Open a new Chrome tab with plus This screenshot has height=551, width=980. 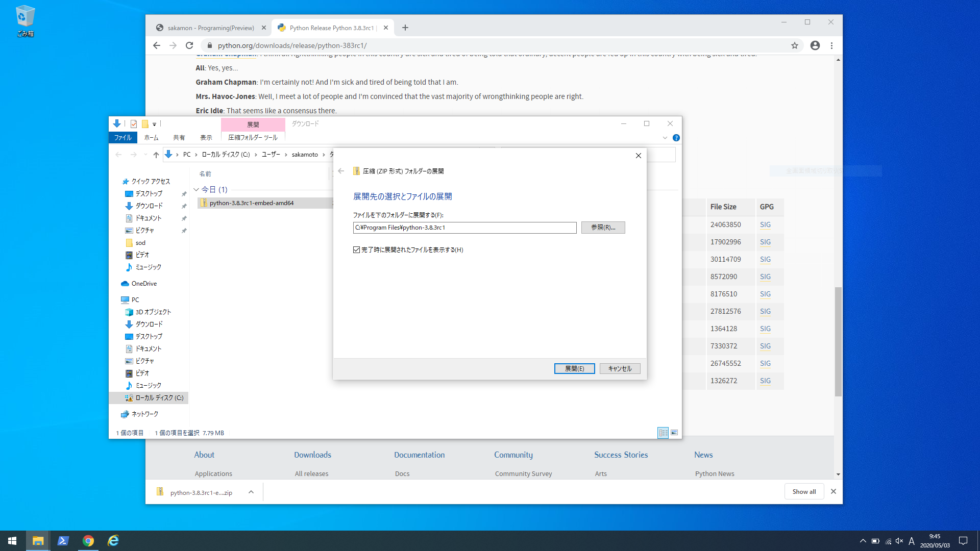(x=405, y=28)
